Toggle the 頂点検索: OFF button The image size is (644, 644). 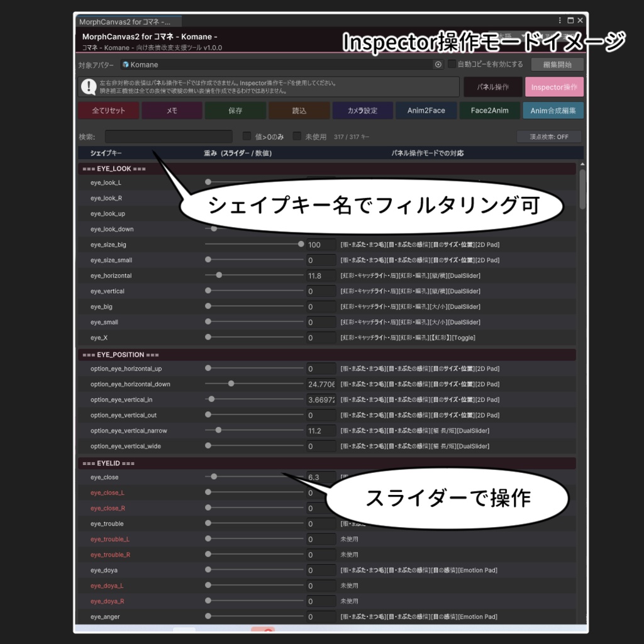548,136
